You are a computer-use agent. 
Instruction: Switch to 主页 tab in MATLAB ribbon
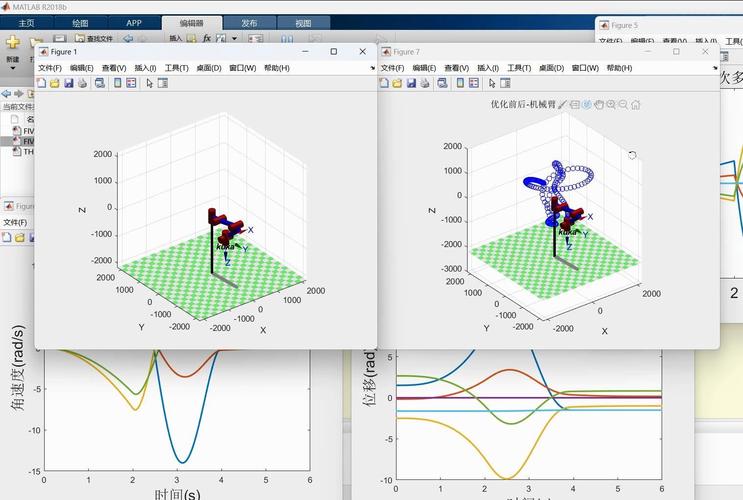click(x=27, y=23)
